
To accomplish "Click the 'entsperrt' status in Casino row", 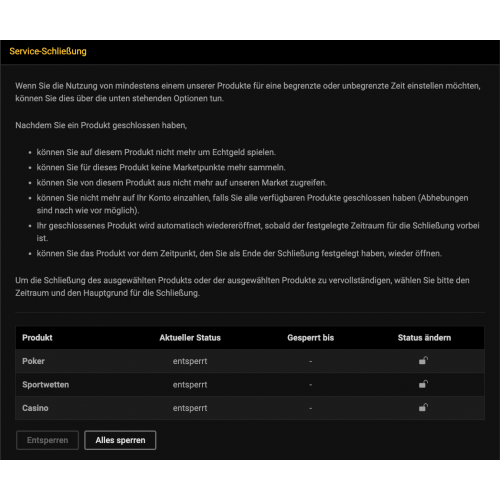I will pyautogui.click(x=190, y=408).
